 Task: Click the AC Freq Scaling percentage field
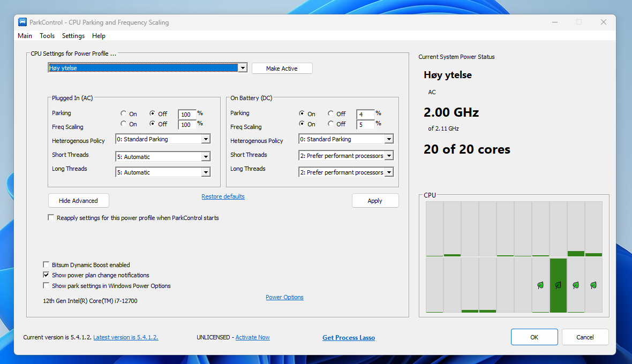pos(187,124)
